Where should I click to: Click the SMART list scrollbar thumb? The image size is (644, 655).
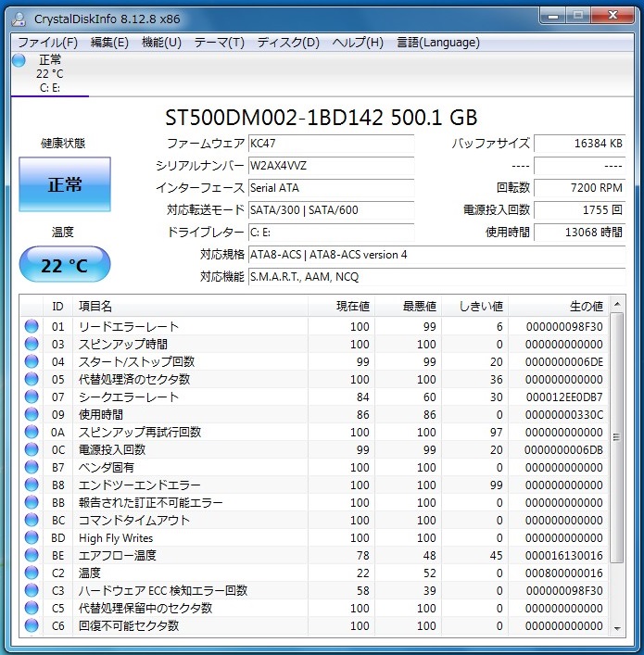click(x=617, y=438)
